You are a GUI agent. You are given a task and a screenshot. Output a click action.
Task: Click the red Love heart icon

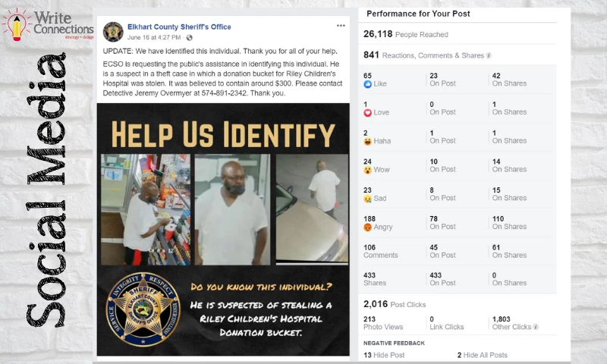coord(367,112)
